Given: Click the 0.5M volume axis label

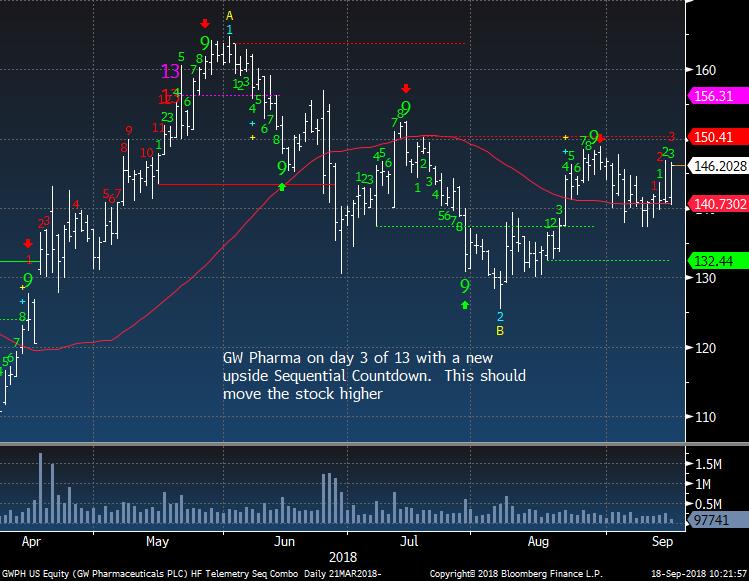Looking at the screenshot, I should click(708, 504).
